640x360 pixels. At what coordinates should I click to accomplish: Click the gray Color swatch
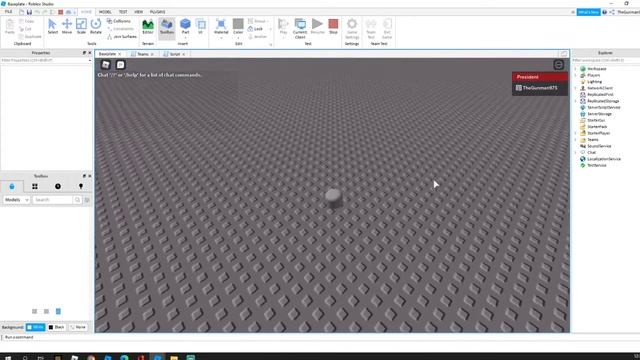tap(238, 24)
